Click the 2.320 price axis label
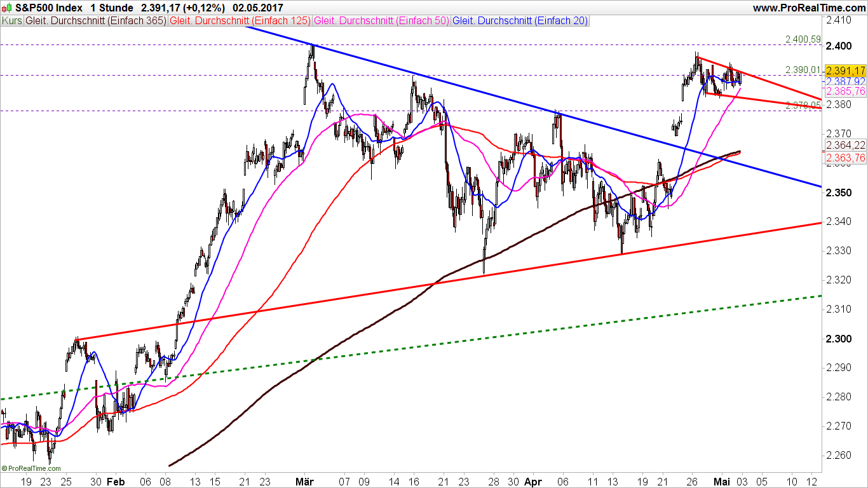 (x=839, y=280)
